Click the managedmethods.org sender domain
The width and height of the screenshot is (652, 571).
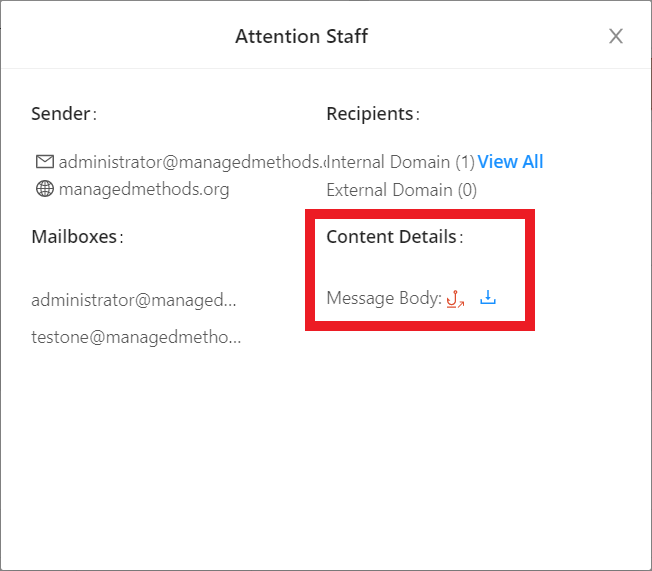point(143,189)
